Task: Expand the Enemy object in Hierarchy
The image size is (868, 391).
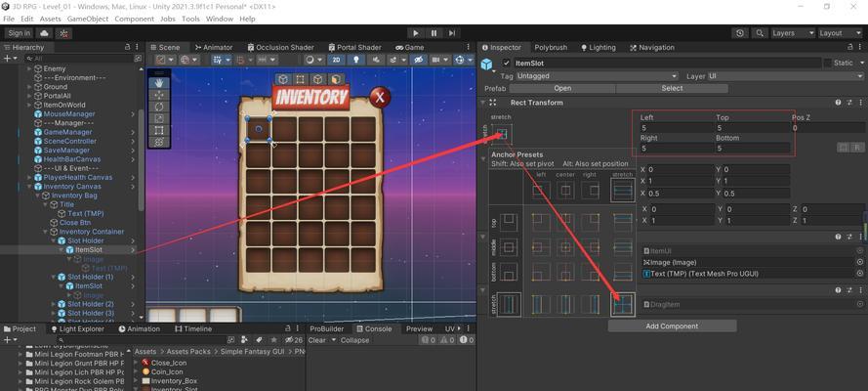Action: 30,68
